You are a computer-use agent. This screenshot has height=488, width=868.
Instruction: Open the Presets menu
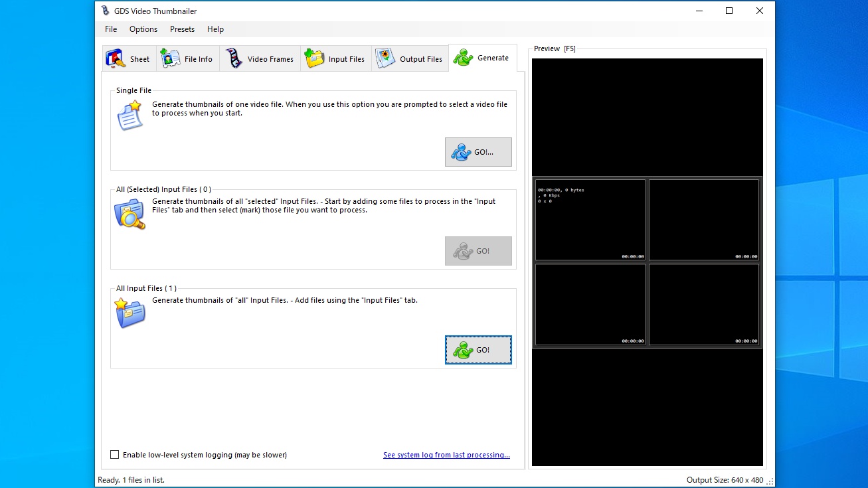[x=182, y=29]
